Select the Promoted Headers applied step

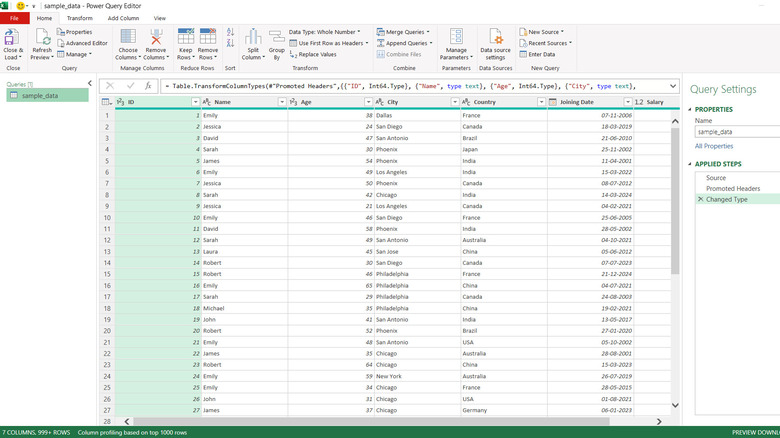point(732,188)
